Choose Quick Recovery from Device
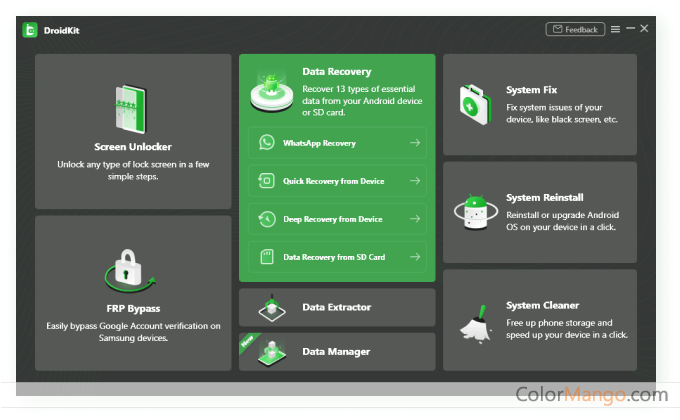This screenshot has width=680, height=420. (333, 181)
